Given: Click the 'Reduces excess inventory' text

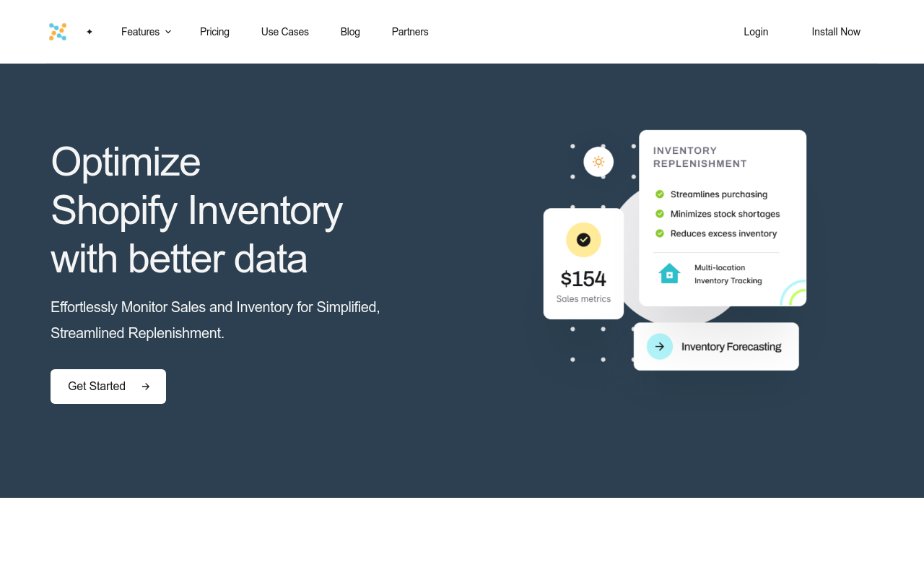Looking at the screenshot, I should point(724,233).
